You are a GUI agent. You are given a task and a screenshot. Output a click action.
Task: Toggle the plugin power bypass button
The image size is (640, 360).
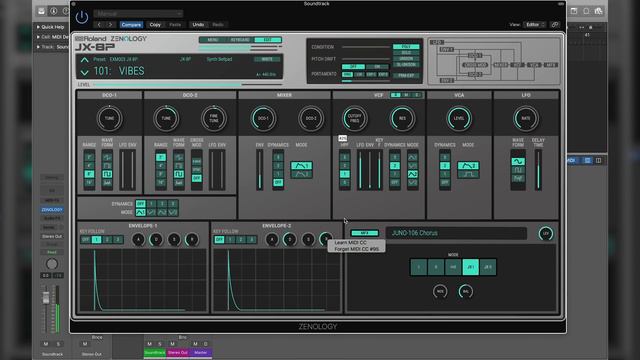82,18
